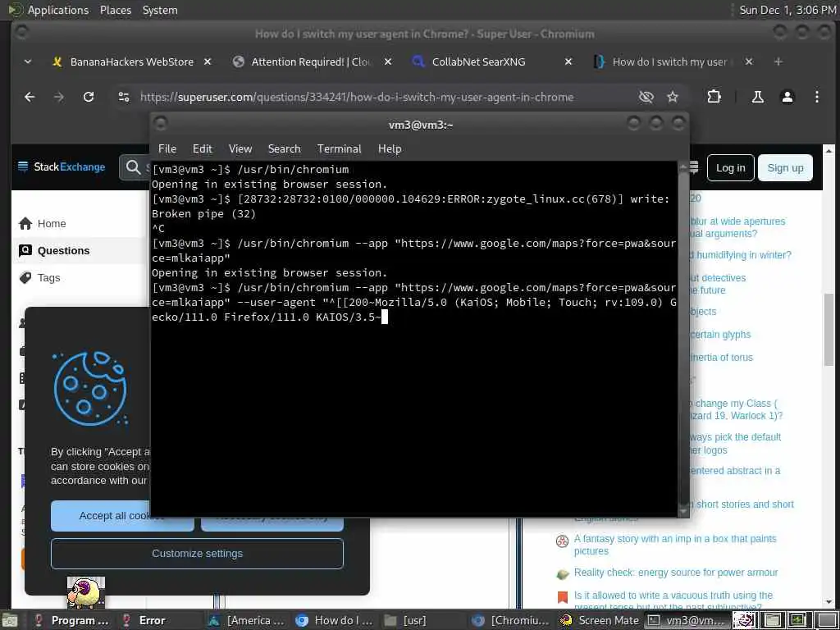Open the Applications menu in top panel
This screenshot has width=840, height=630.
pyautogui.click(x=58, y=10)
